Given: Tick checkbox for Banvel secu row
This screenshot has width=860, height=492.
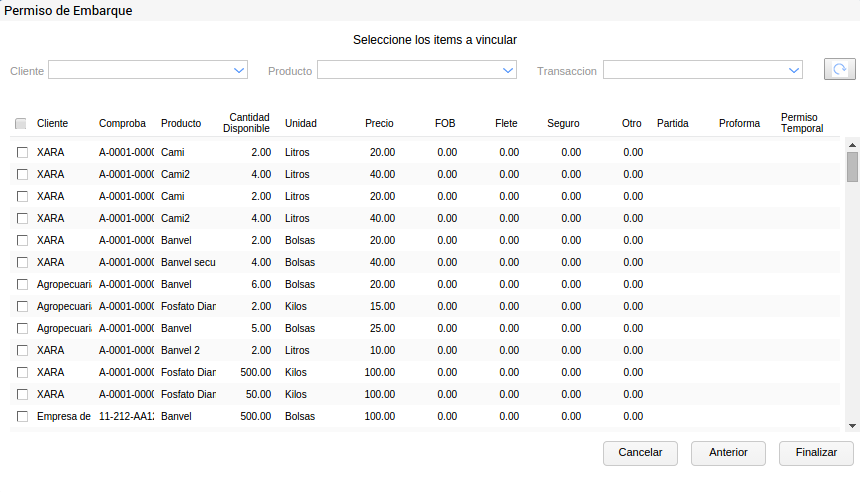Looking at the screenshot, I should point(22,262).
